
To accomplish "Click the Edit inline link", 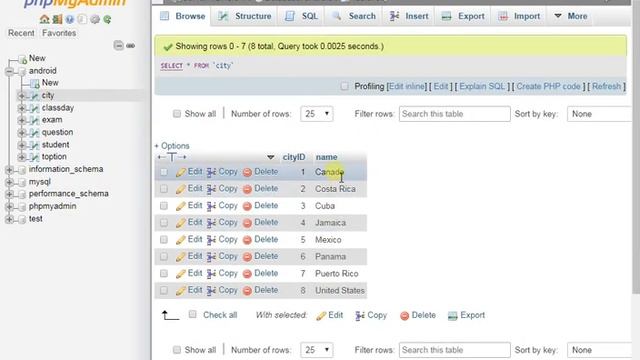I will pyautogui.click(x=407, y=87).
